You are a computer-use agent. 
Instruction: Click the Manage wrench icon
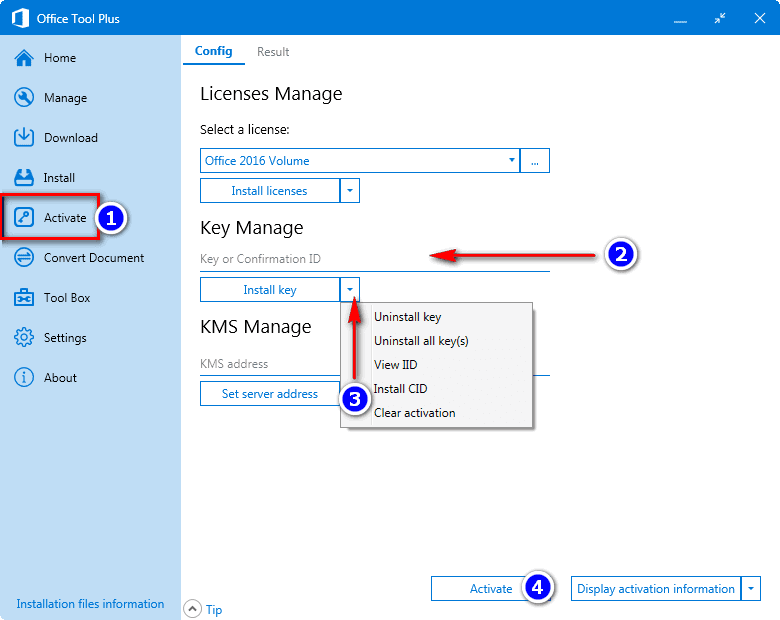pyautogui.click(x=24, y=98)
